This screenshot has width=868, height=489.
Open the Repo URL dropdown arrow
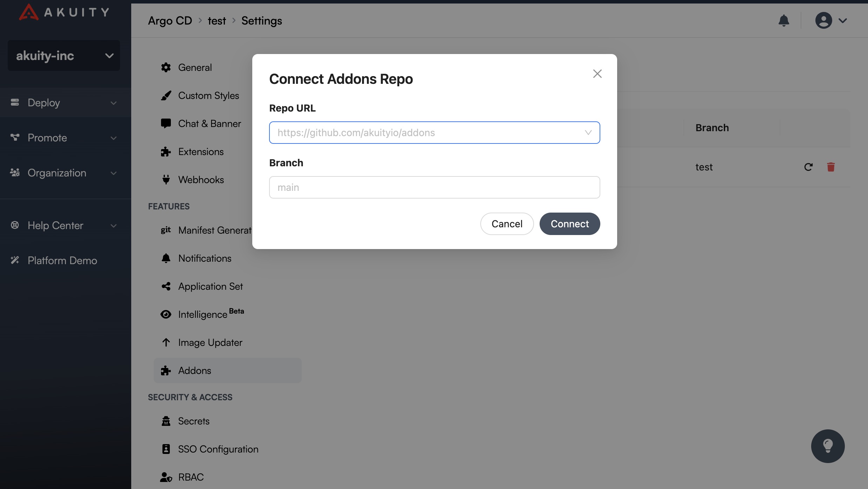coord(588,133)
